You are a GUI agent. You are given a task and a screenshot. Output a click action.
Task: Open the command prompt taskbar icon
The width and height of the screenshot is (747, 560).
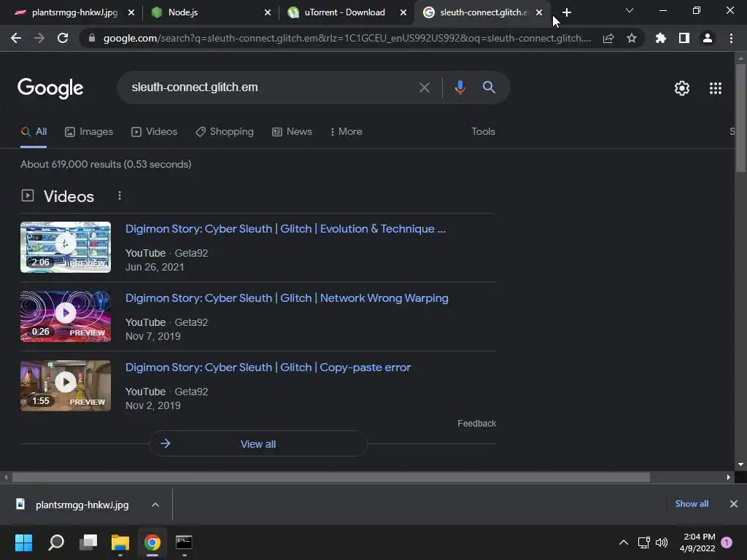coord(184,542)
